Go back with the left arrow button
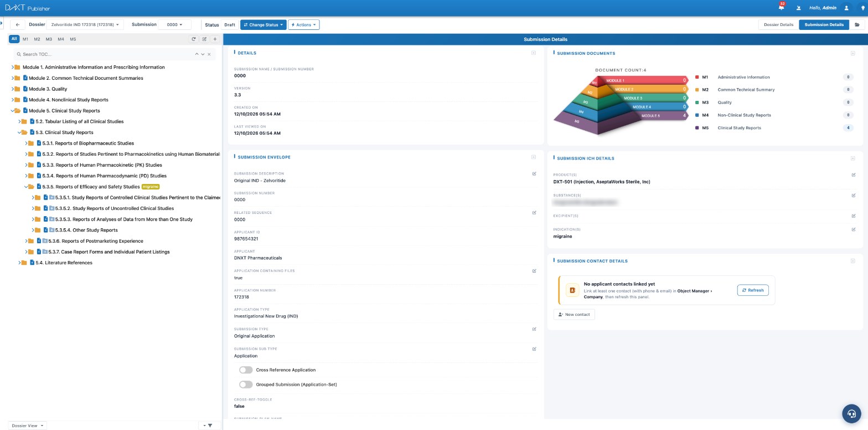Image resolution: width=868 pixels, height=430 pixels. click(18, 24)
